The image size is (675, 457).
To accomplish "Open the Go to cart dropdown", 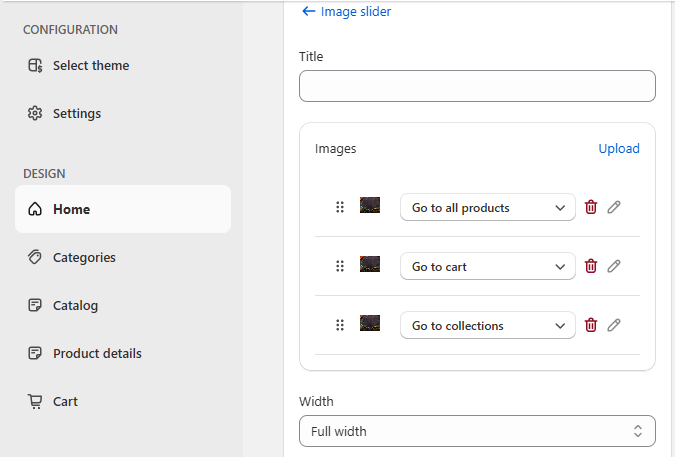I will point(488,266).
